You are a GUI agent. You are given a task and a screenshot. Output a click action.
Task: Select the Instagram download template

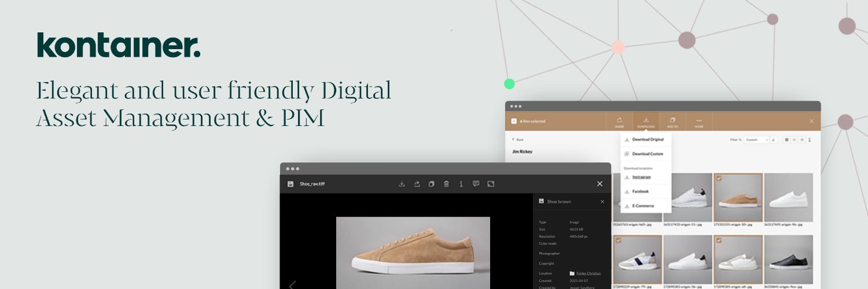pyautogui.click(x=646, y=177)
